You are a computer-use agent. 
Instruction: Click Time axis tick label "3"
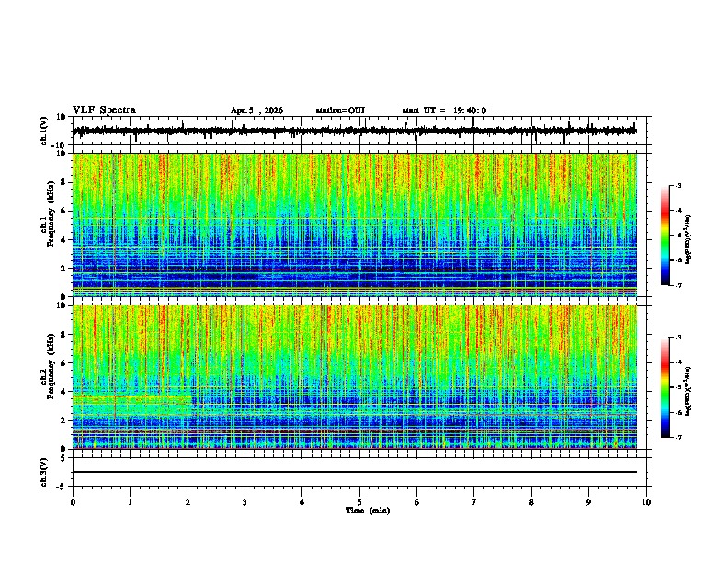click(x=245, y=502)
